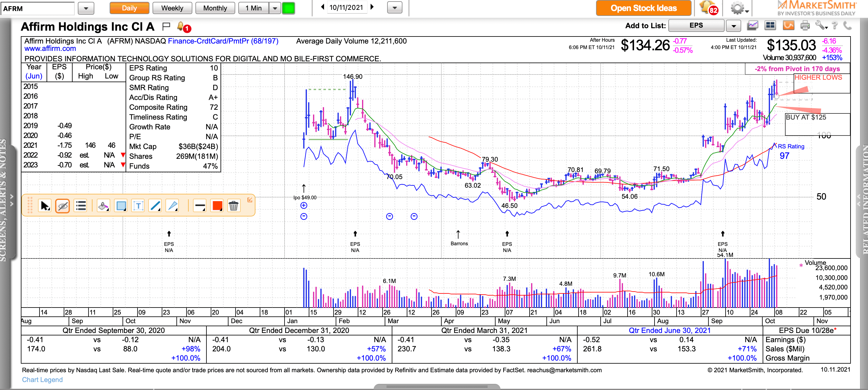The image size is (868, 390).
Task: Click the horizontal scrollbar at the bottom
Action: (x=437, y=386)
